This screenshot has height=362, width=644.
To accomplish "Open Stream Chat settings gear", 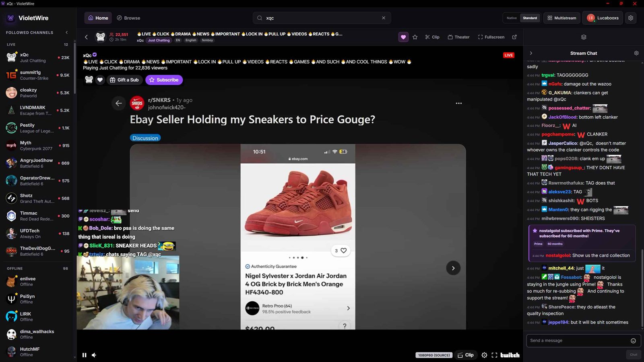I will tap(636, 53).
